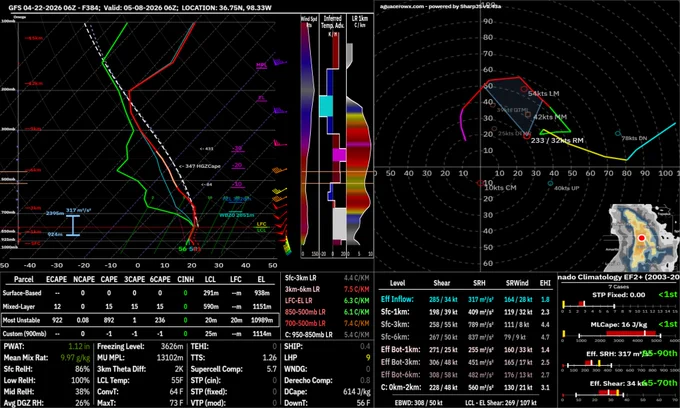Click the Eff Bot-6km row label
Screen dimensions: 680x408
[x=400, y=375]
